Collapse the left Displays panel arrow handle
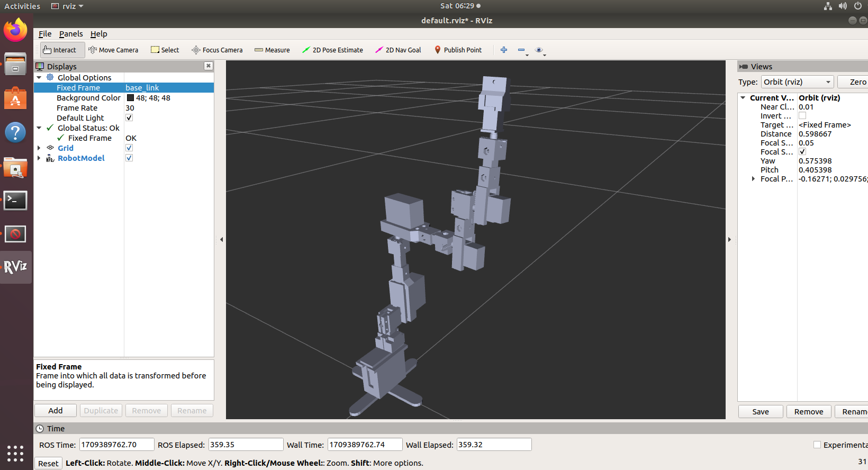Image resolution: width=868 pixels, height=470 pixels. (x=221, y=239)
